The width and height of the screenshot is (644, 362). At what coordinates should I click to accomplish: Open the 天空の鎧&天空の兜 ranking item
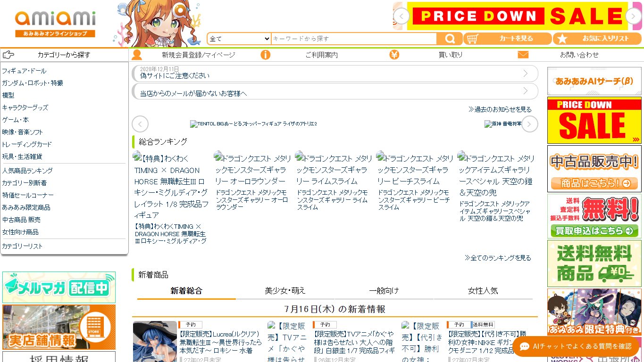496,187
